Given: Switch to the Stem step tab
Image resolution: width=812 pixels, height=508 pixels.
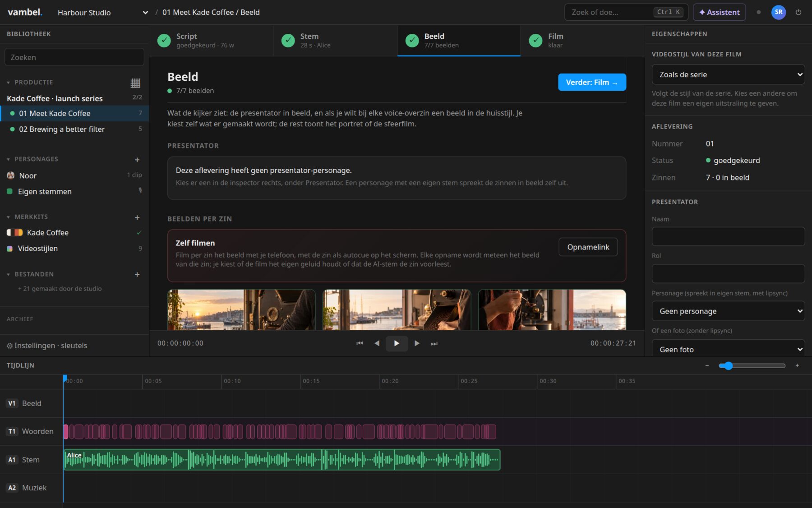Looking at the screenshot, I should click(x=335, y=41).
